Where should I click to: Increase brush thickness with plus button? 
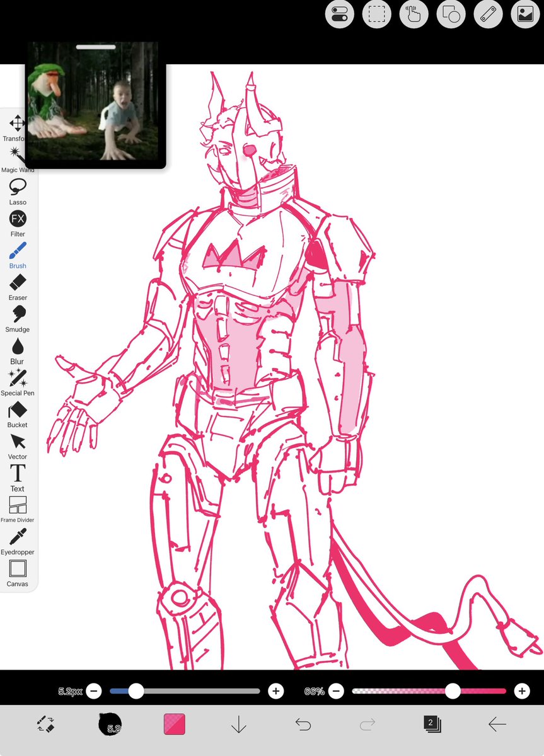tap(275, 691)
